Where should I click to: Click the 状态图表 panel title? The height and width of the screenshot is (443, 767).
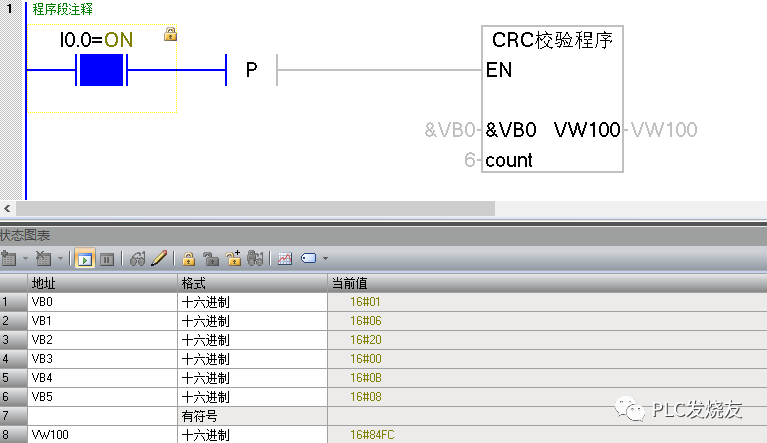(x=25, y=236)
